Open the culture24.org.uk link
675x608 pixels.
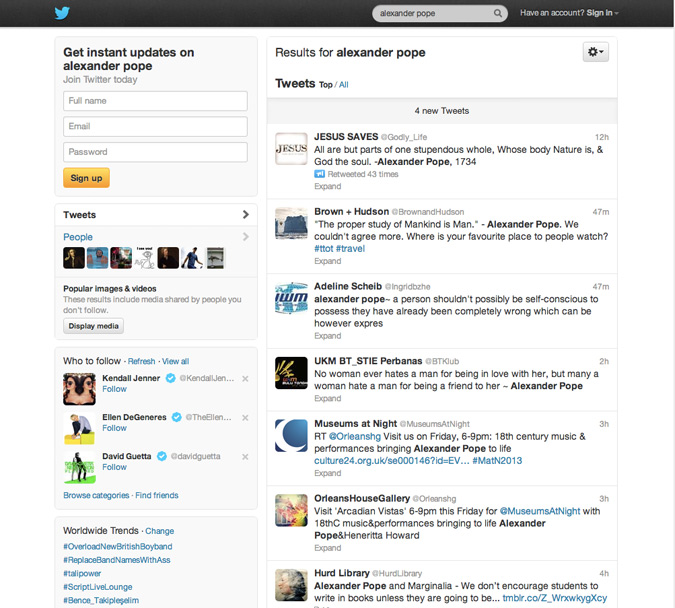[391, 461]
